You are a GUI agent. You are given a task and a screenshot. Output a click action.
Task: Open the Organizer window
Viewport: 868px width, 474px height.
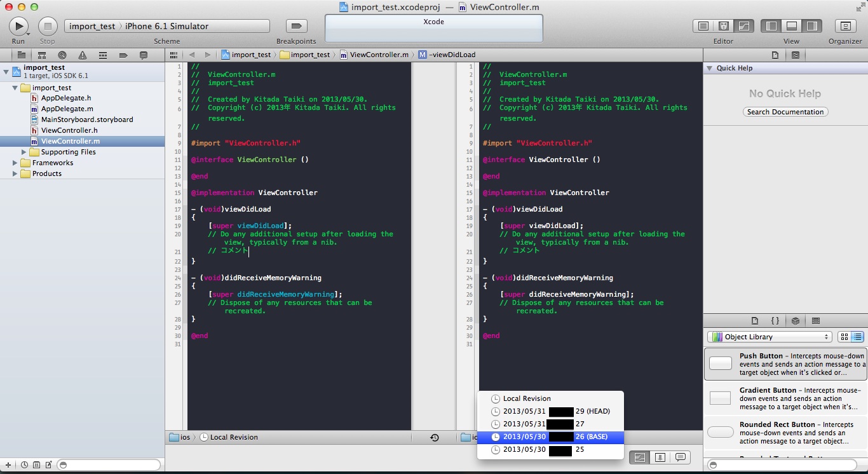[845, 26]
